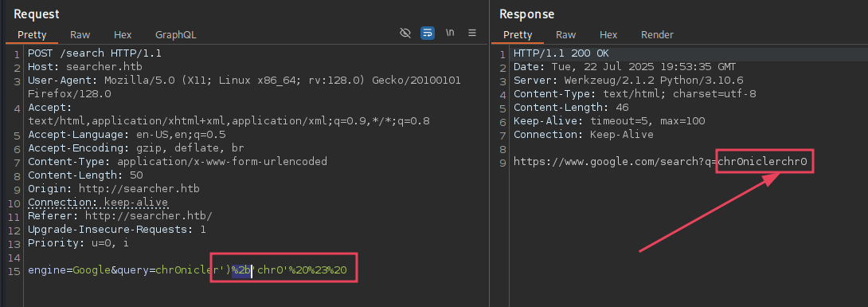Screen dimensions: 868x307
Task: Switch Response view to Hex tab
Action: click(x=608, y=35)
